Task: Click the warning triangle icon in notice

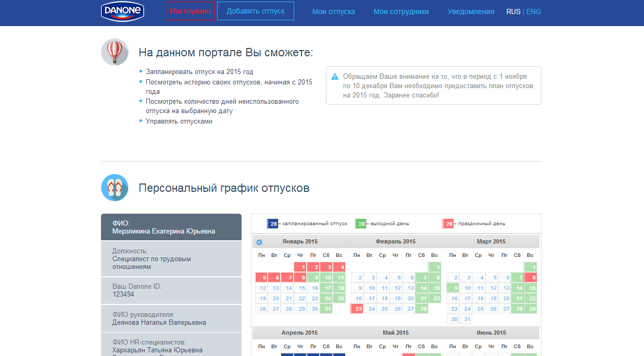Action: pyautogui.click(x=335, y=77)
